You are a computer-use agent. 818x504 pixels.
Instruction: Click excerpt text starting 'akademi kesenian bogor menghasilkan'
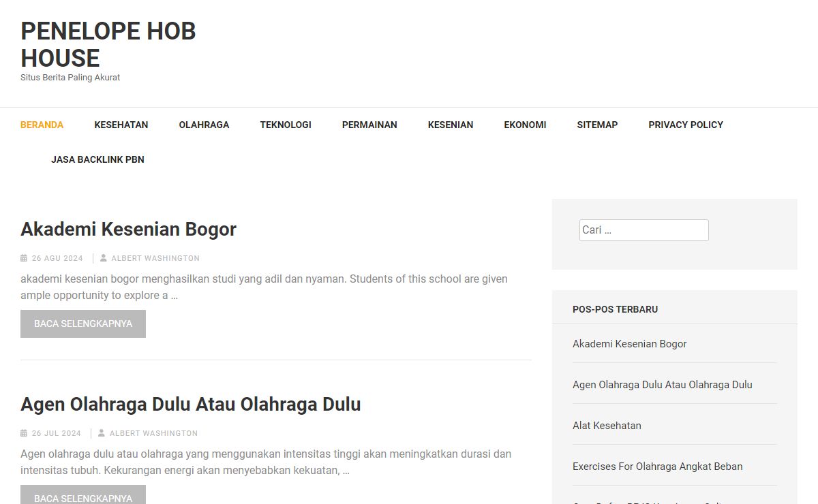tap(264, 287)
